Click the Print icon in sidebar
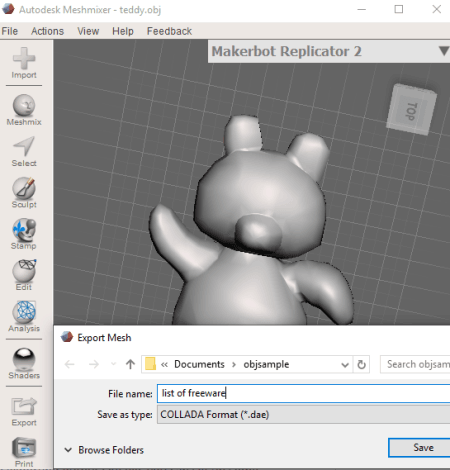Screen dimensions: 450x470 pos(24,452)
